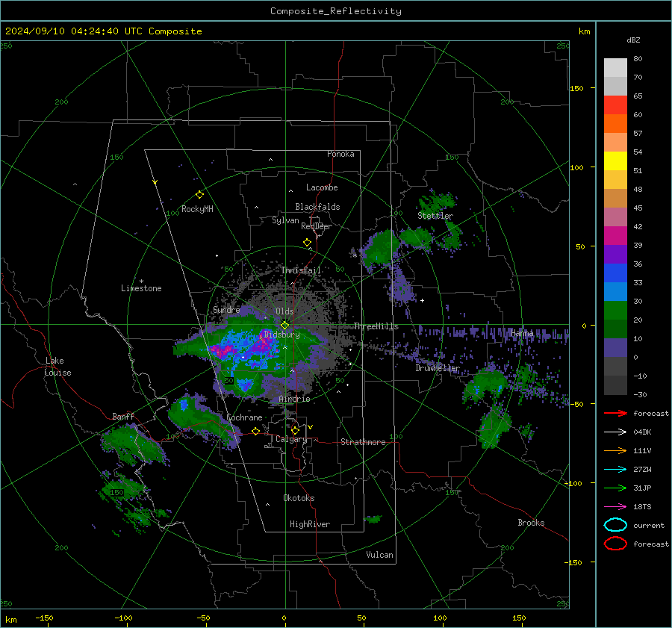Click the cyan 27ZW arrow icon
This screenshot has height=628, width=672.
pos(615,470)
